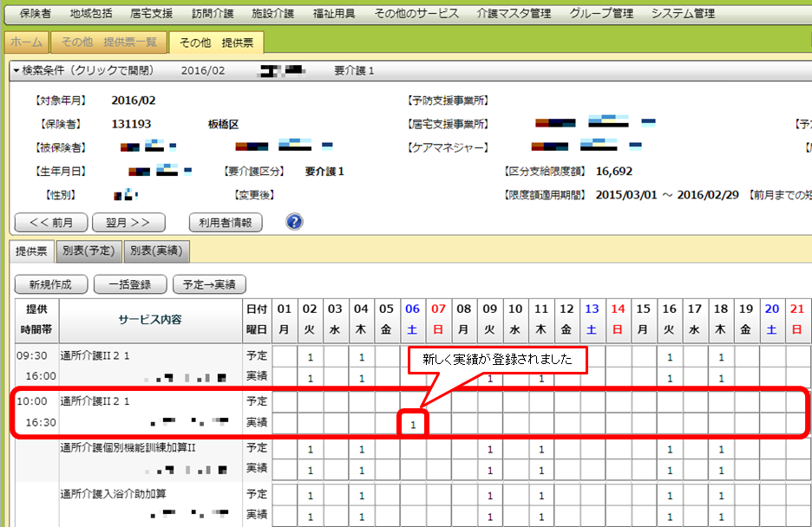Click the blue help question mark icon
The width and height of the screenshot is (812, 527).
coord(294,222)
